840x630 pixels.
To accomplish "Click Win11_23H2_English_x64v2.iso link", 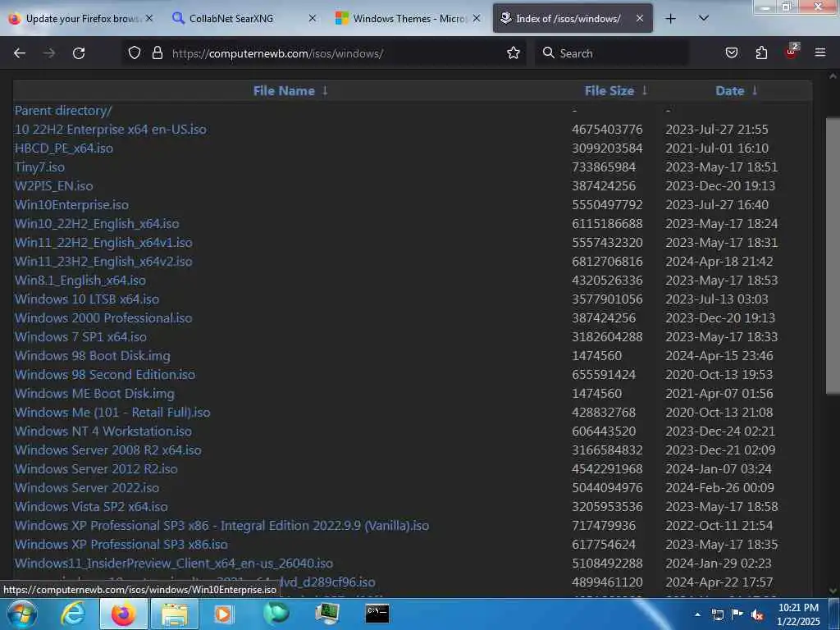I will click(x=103, y=262).
